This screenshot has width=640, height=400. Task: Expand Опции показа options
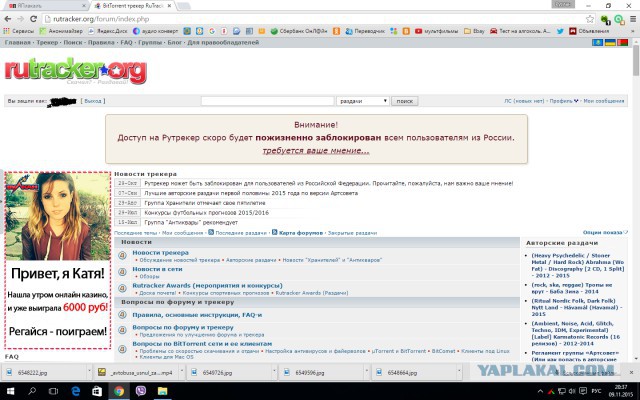coord(605,232)
